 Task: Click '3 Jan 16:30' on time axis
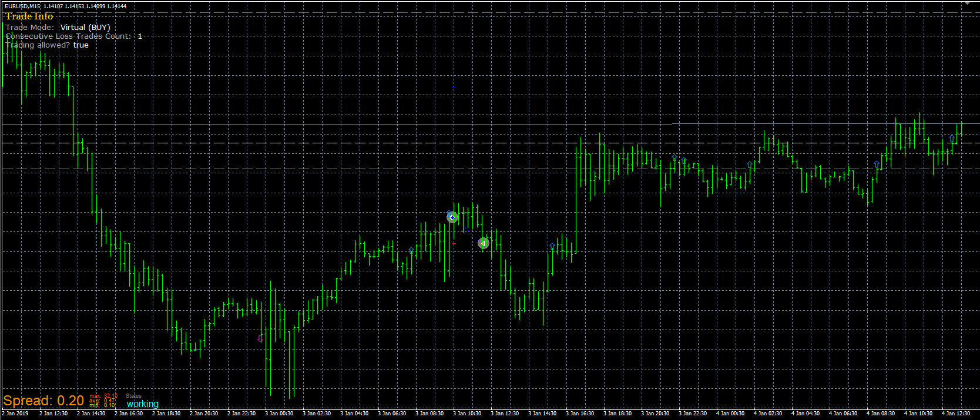[x=580, y=414]
